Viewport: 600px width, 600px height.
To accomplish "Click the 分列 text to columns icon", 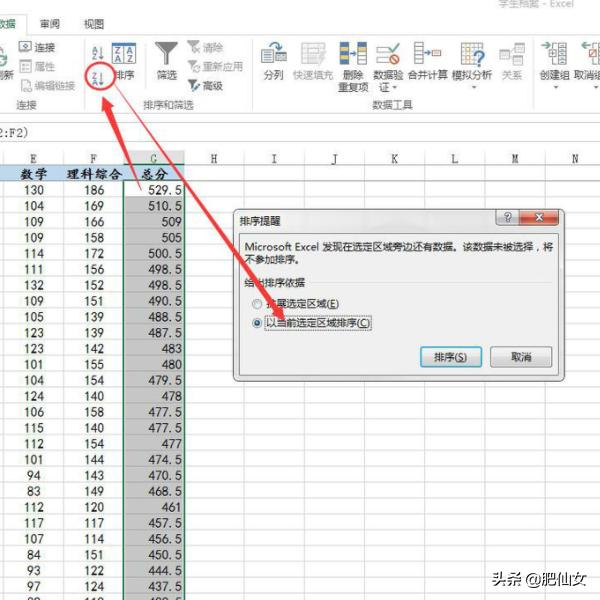I will coord(274,53).
